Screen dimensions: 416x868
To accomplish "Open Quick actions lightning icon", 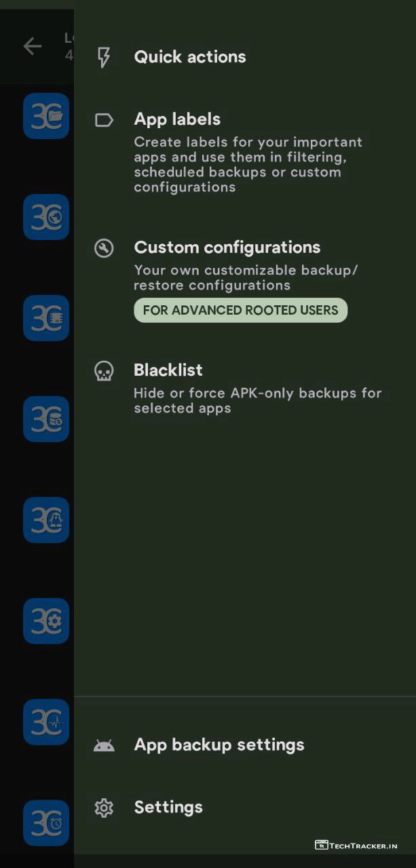I will 104,57.
